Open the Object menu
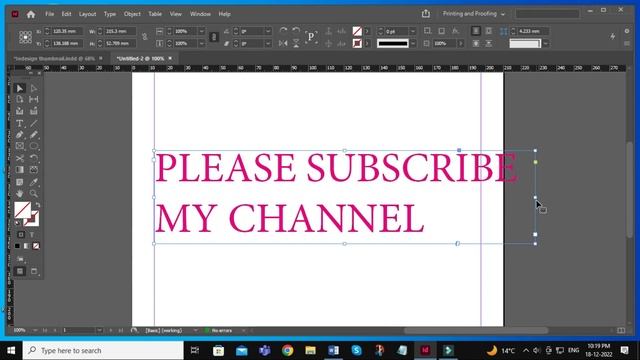This screenshot has width=640, height=360. point(132,14)
